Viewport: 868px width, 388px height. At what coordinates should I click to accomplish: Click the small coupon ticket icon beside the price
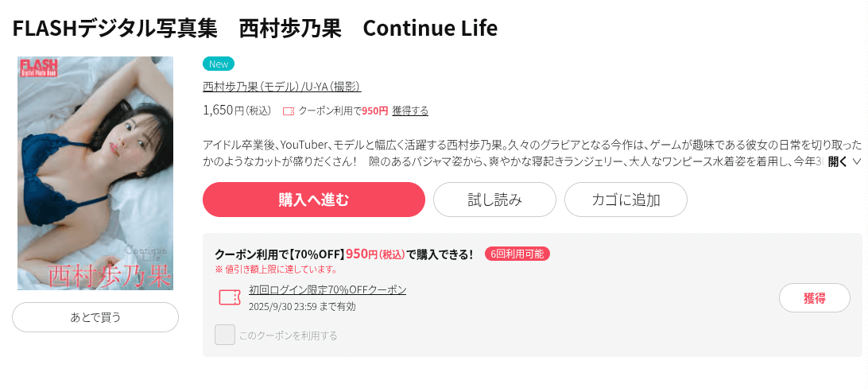pyautogui.click(x=289, y=111)
